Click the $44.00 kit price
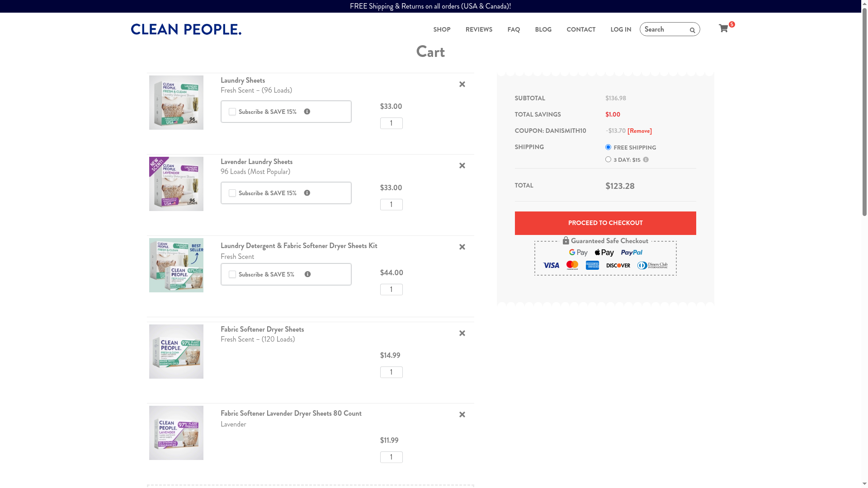868x488 pixels. tap(392, 273)
